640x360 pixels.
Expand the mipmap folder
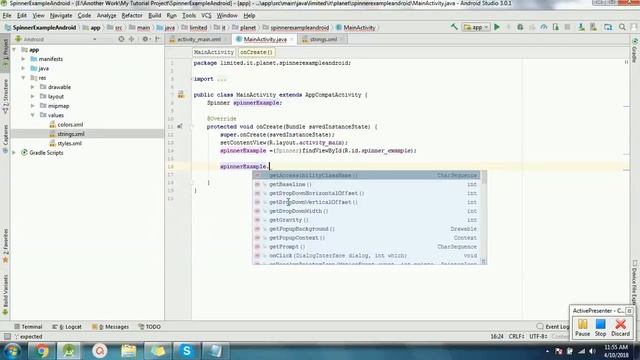[x=33, y=106]
